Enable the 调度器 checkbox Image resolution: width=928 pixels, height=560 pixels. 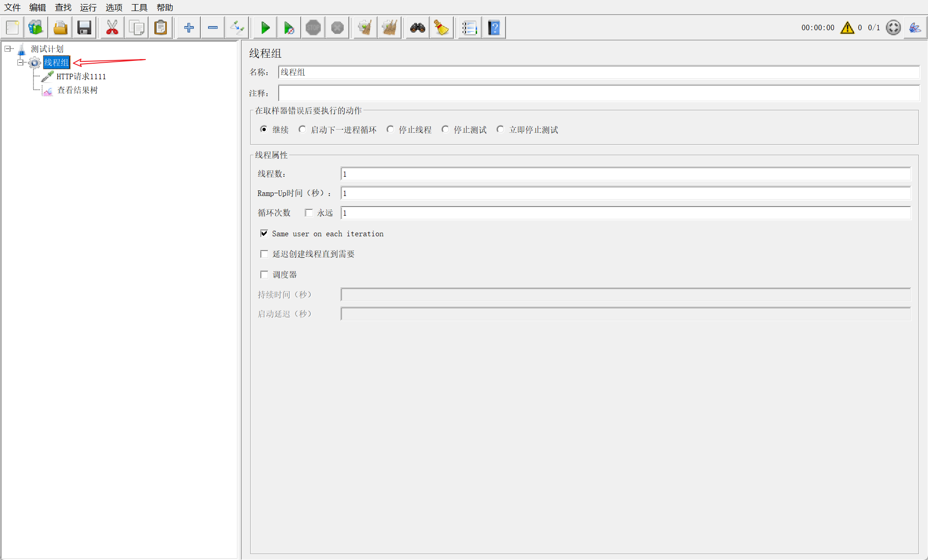264,275
